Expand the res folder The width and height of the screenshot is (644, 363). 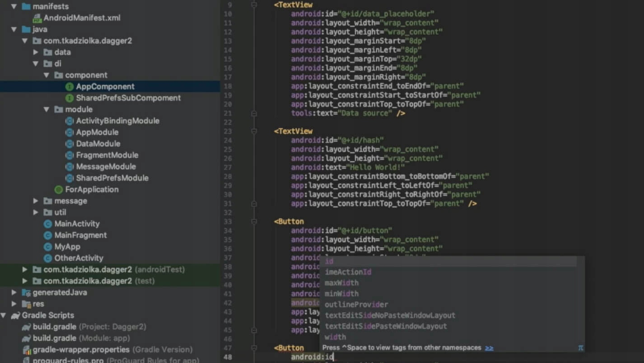(14, 304)
